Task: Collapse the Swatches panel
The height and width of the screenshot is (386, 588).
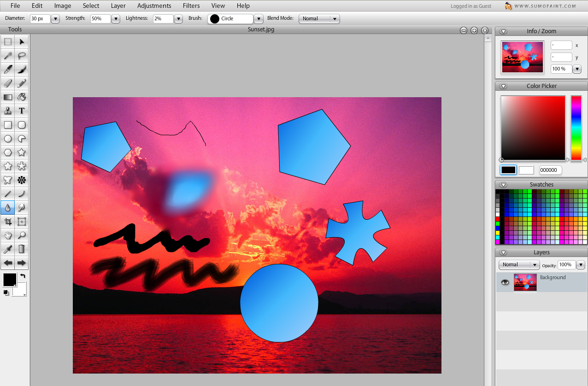Action: (503, 184)
